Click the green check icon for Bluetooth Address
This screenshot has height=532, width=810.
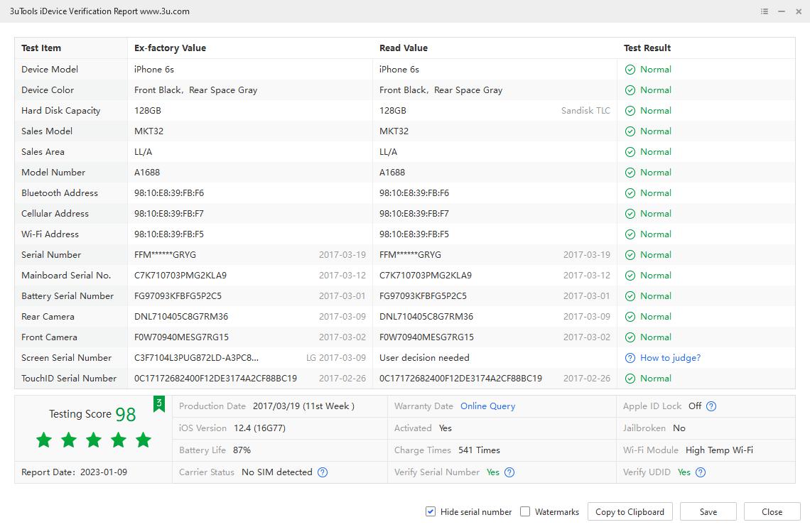point(630,194)
